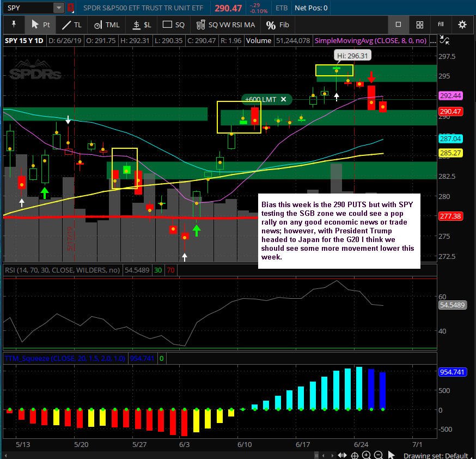This screenshot has height=459, width=476.
Task: Click the crosshair pan icon
Action: coord(354,455)
